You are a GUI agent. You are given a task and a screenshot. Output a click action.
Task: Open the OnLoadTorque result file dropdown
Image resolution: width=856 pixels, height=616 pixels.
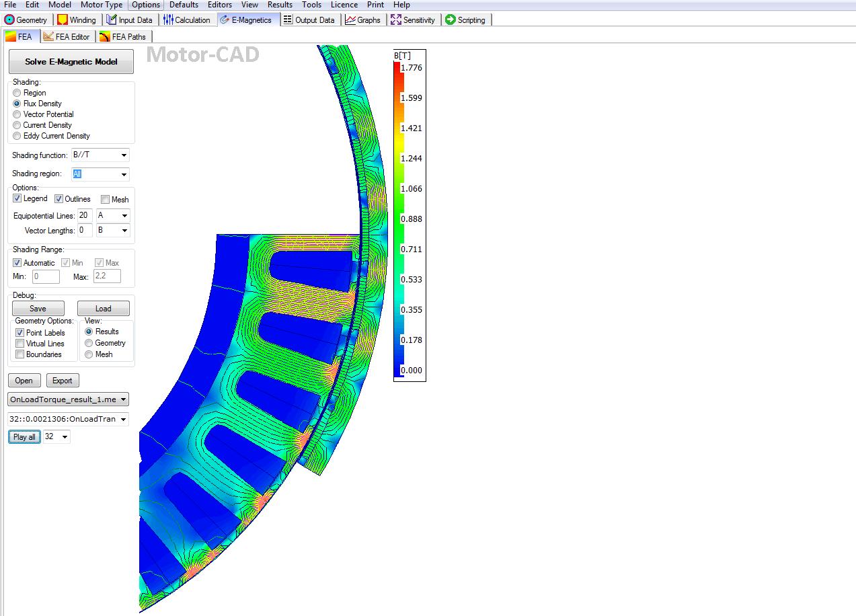pos(122,399)
